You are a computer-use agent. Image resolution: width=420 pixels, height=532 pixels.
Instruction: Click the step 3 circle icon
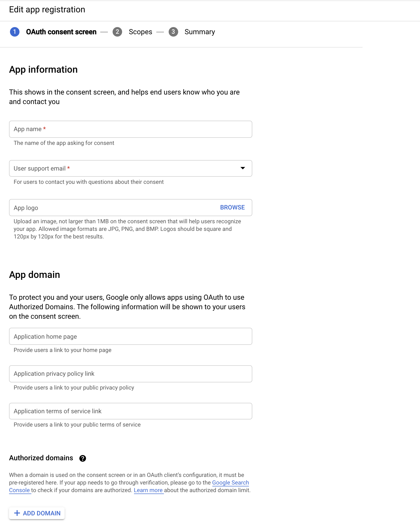coord(173,32)
